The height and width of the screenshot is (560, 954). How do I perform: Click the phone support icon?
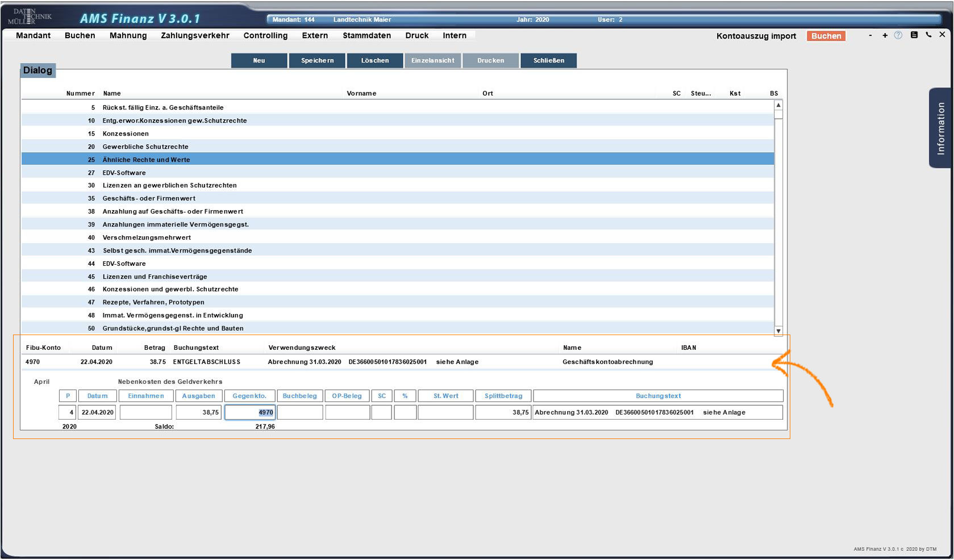928,35
